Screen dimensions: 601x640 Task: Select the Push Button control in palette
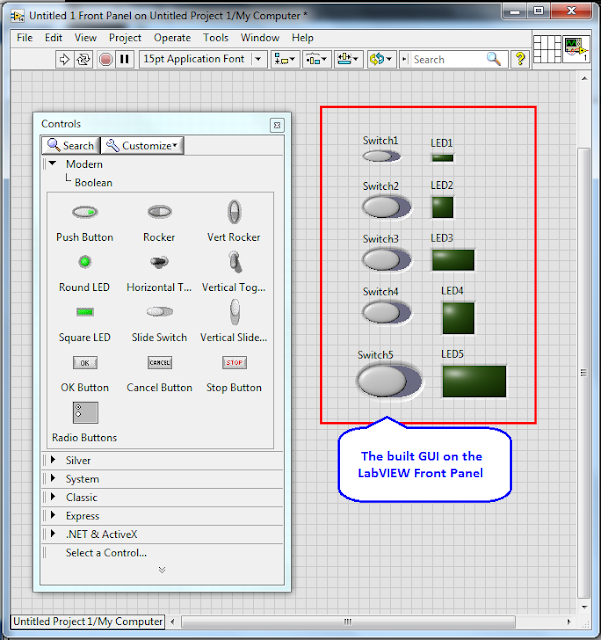tap(85, 212)
